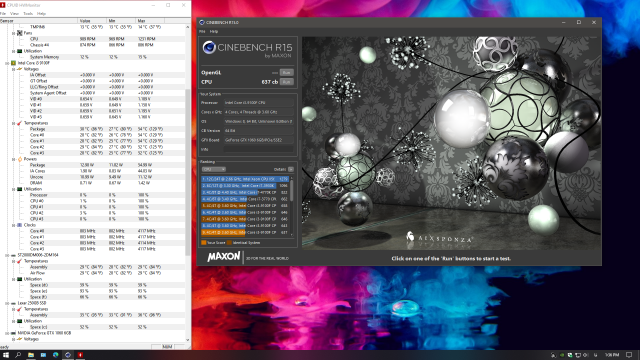The height and width of the screenshot is (360, 640).
Task: Click the red Temperatures icon above Core #0 row
Action: [x=19, y=123]
